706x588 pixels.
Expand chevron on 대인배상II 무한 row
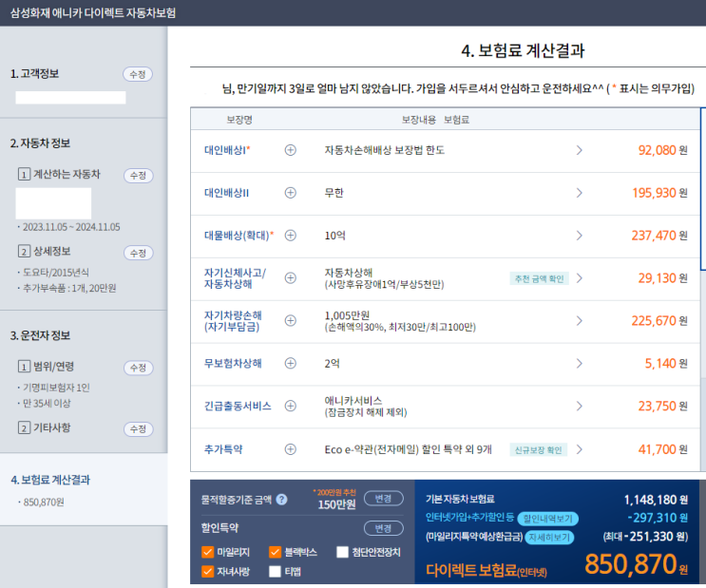(580, 193)
